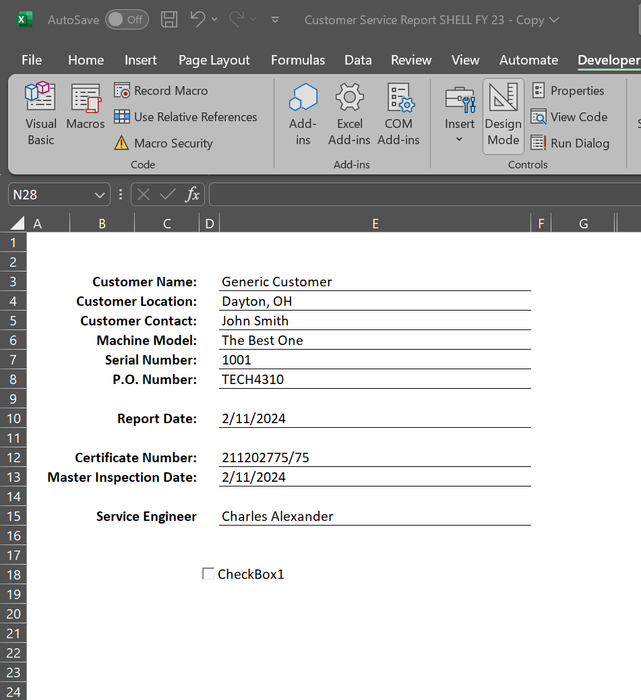Open the Undo history dropdown arrow
The image size is (641, 700).
point(215,20)
